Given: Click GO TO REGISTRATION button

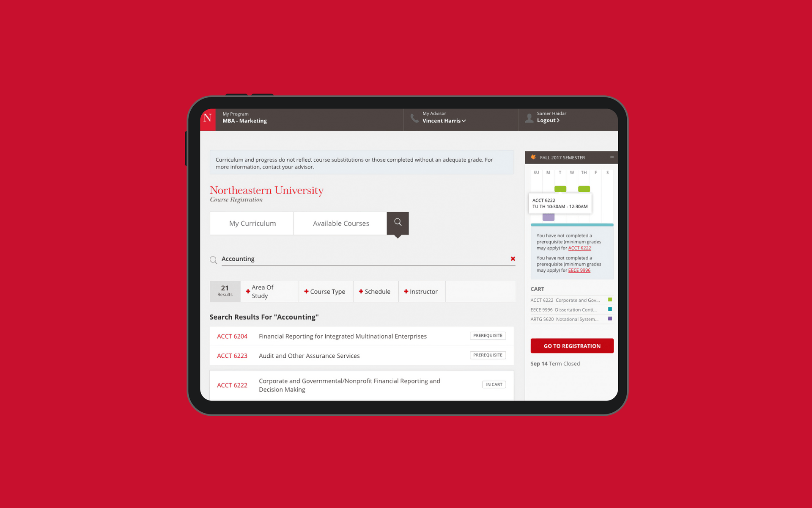Looking at the screenshot, I should click(572, 345).
